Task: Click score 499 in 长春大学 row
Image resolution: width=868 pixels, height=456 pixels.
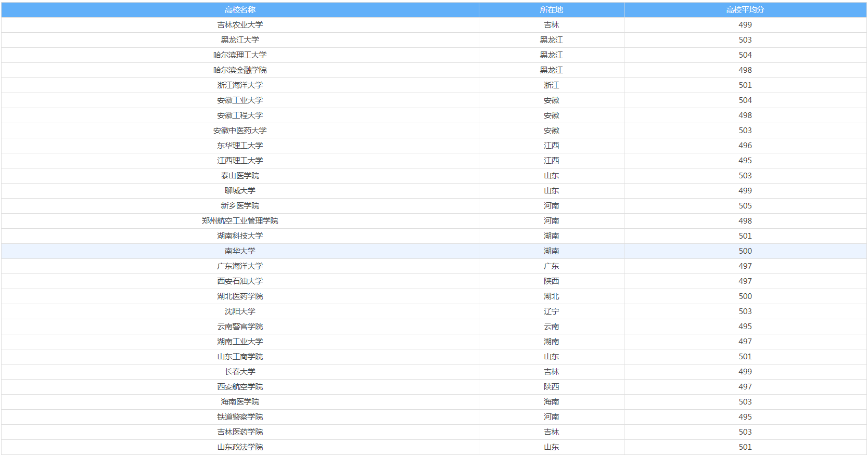Action: tap(745, 372)
